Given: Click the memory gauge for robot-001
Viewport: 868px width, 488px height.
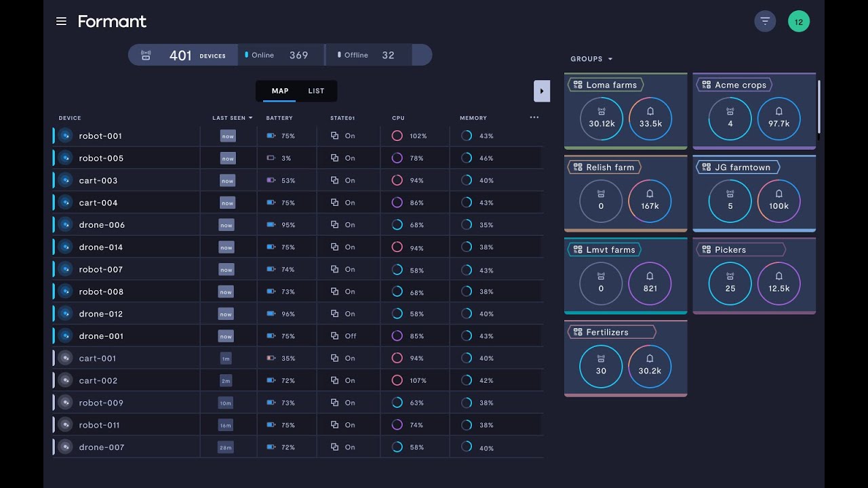Looking at the screenshot, I should point(467,136).
